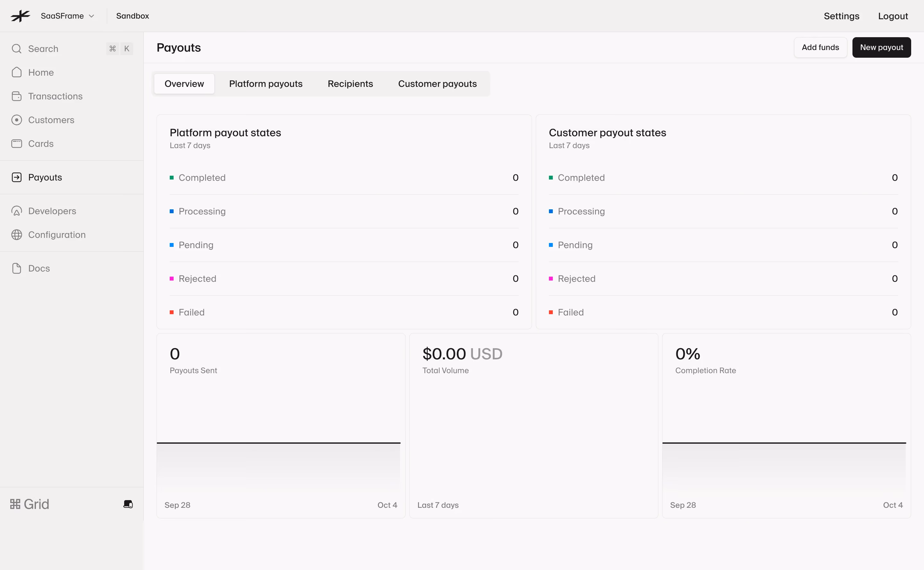Open Customers in the sidebar
This screenshot has width=924, height=570.
tap(51, 120)
